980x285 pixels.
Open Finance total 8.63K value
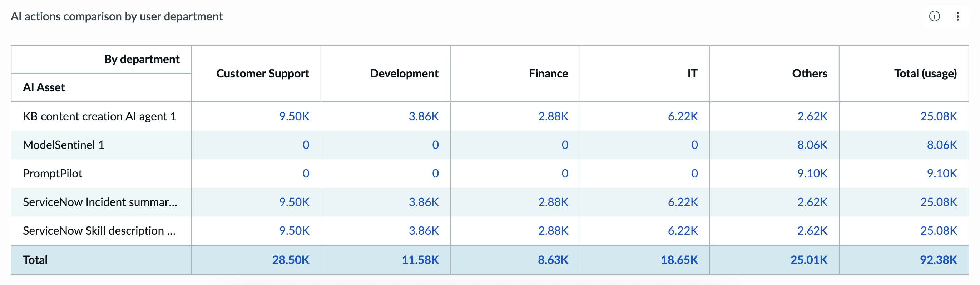tap(553, 260)
